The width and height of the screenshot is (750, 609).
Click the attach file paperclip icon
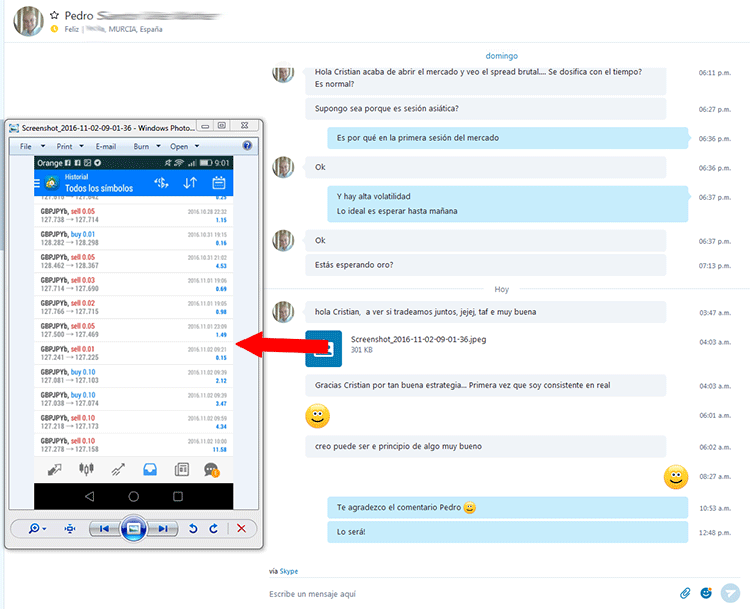tap(685, 593)
